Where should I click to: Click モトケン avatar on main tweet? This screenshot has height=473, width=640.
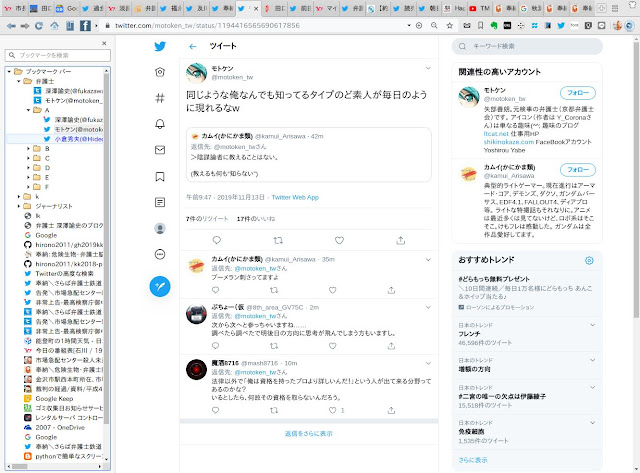coord(196,73)
